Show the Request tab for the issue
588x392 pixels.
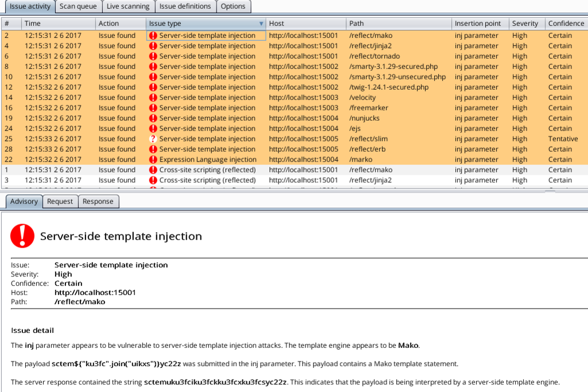pyautogui.click(x=60, y=201)
